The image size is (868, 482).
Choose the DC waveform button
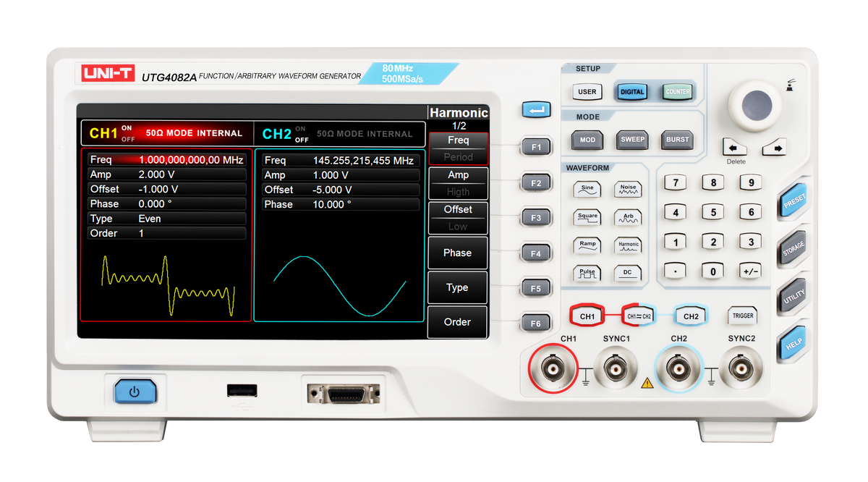(x=628, y=274)
